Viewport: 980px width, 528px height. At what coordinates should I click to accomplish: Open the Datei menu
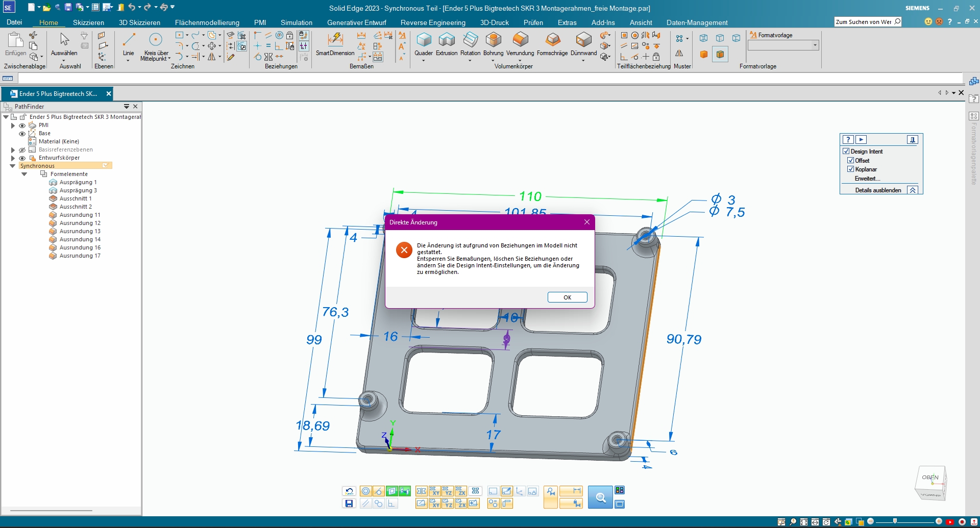(14, 22)
